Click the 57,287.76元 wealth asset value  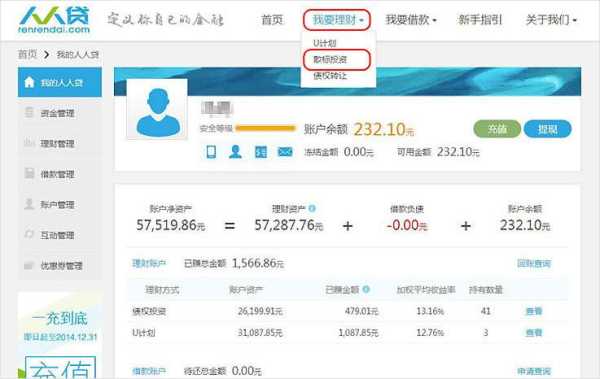coord(289,225)
